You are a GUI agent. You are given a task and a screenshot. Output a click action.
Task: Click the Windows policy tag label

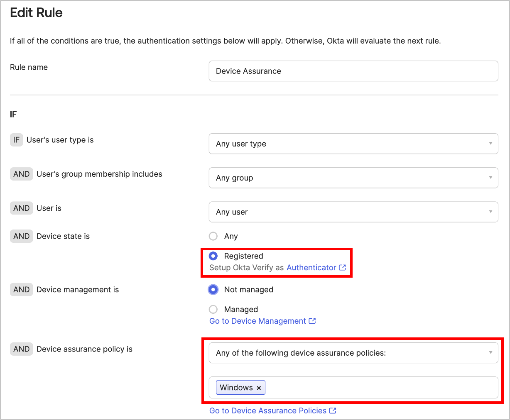click(236, 388)
